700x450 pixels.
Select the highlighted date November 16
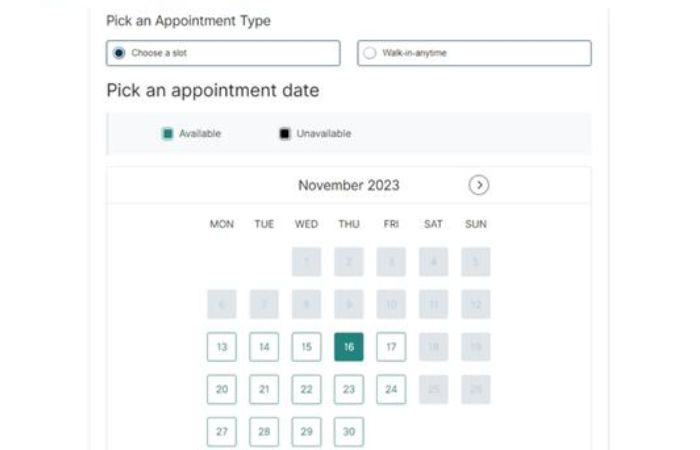tap(349, 347)
